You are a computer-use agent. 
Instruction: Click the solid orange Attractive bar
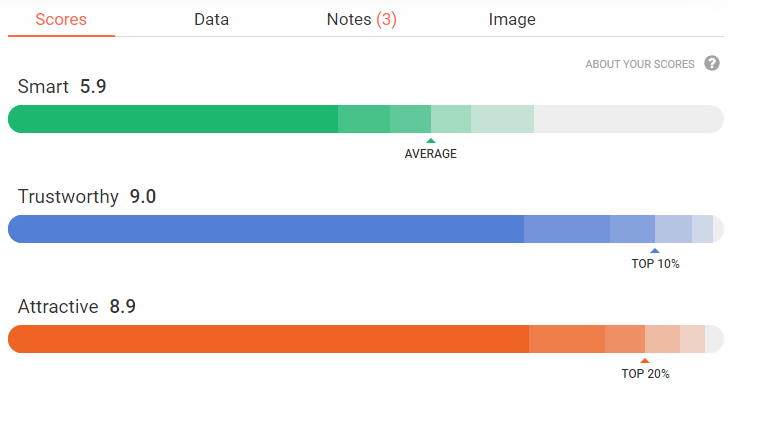(x=268, y=339)
